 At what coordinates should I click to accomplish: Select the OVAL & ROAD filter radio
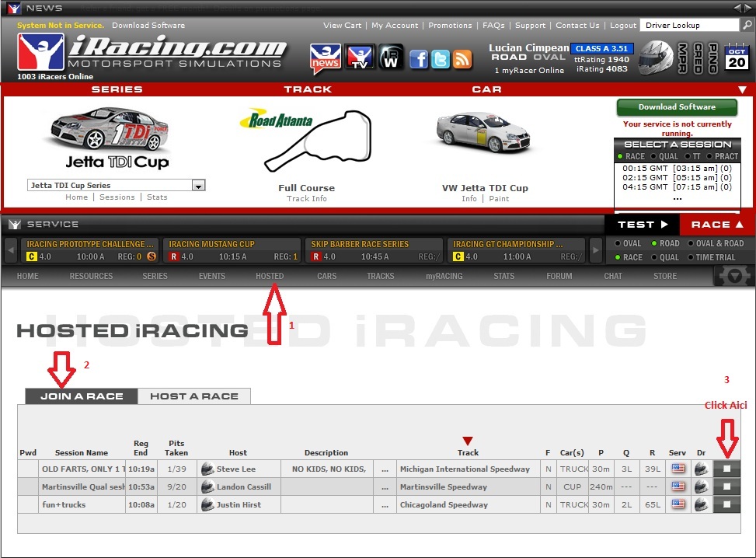click(x=691, y=243)
